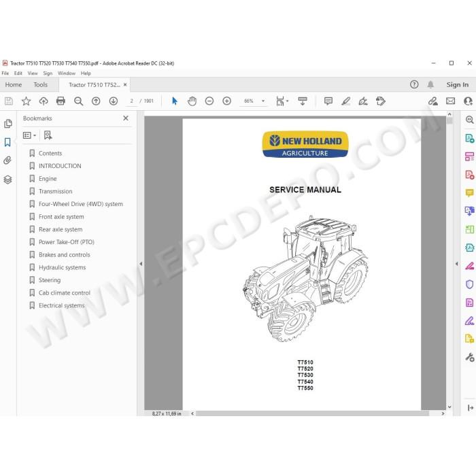Screen dimensions: 476x476
Task: Close the Tractor T7510 document tab
Action: coord(125,85)
